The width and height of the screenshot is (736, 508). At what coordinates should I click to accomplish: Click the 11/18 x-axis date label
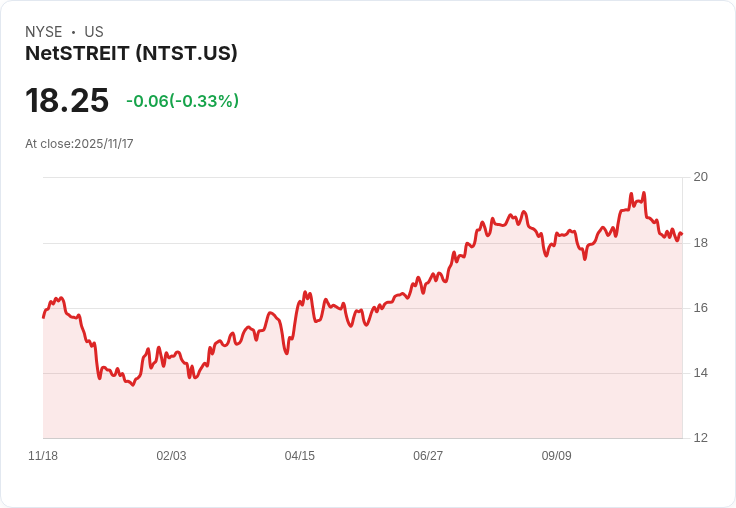(x=43, y=456)
